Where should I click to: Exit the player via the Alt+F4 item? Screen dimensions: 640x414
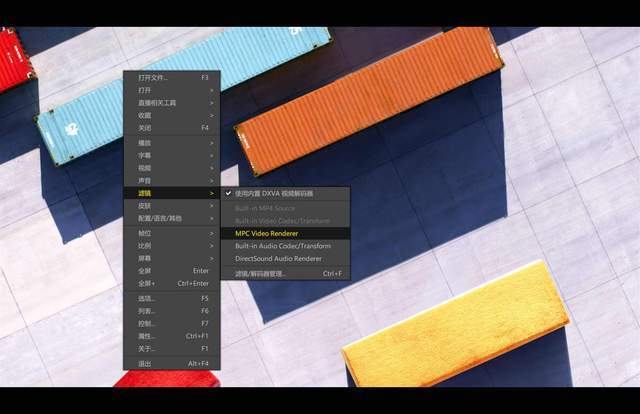pyautogui.click(x=172, y=363)
